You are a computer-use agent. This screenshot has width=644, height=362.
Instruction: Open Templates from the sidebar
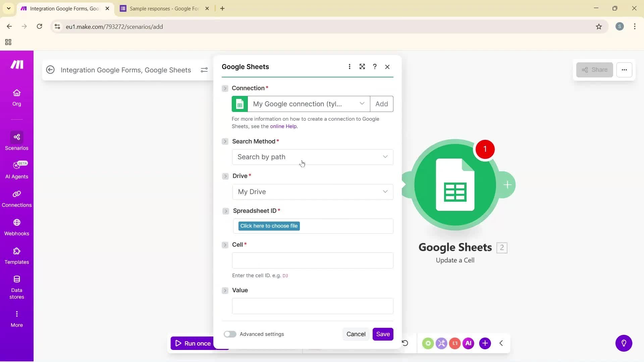pos(16,255)
